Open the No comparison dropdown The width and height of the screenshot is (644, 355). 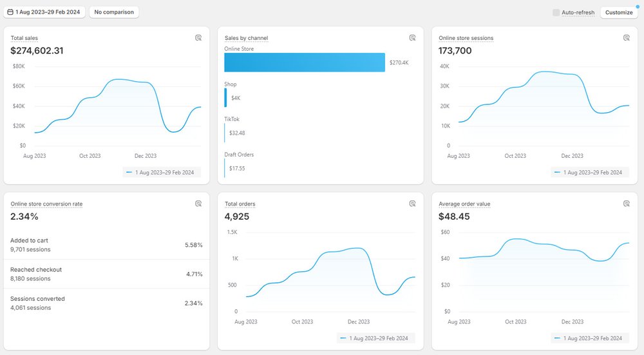(x=114, y=12)
